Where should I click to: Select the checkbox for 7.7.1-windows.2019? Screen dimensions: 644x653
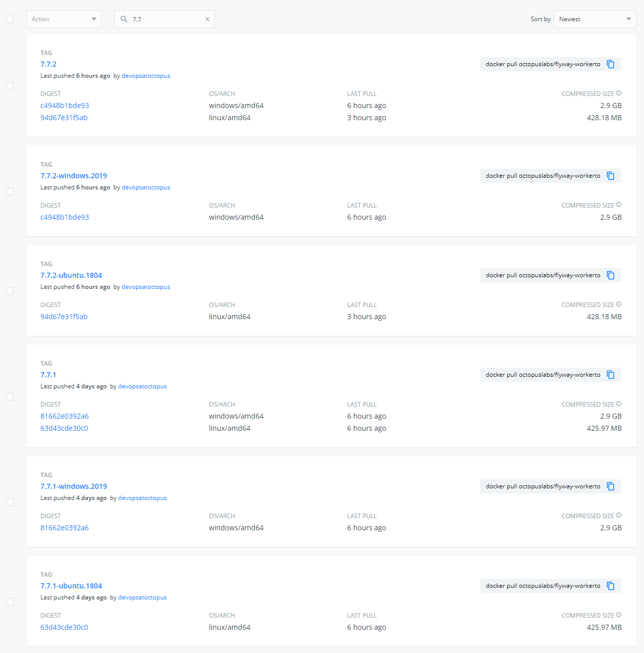10,502
